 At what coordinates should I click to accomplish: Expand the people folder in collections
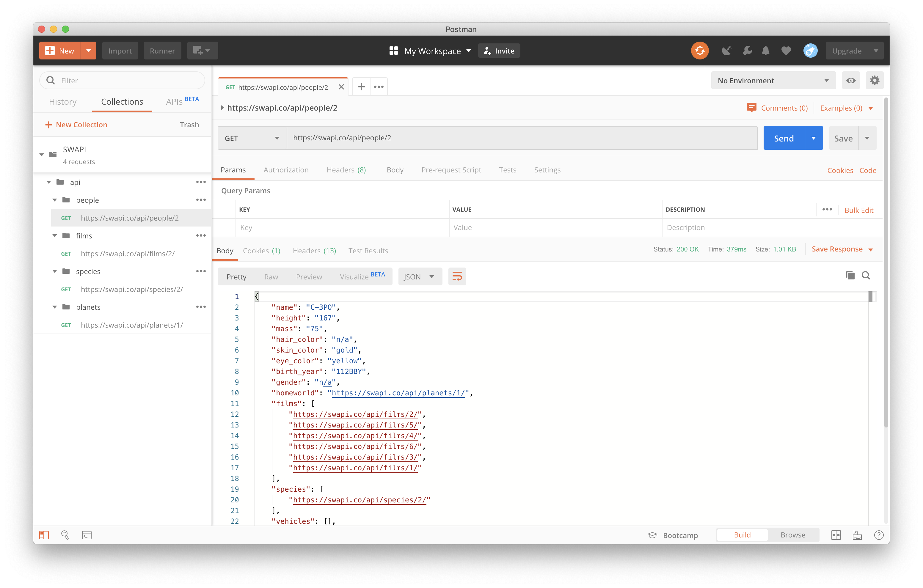[55, 200]
